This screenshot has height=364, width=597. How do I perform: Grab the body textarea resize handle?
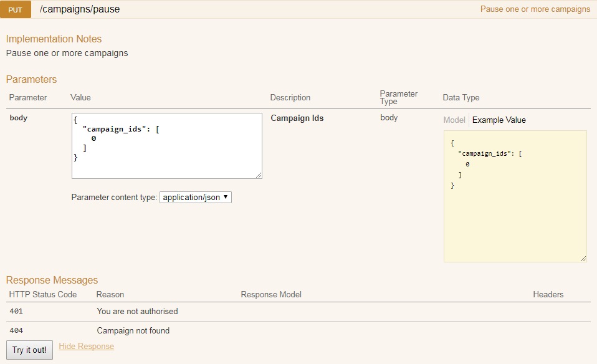tap(259, 175)
